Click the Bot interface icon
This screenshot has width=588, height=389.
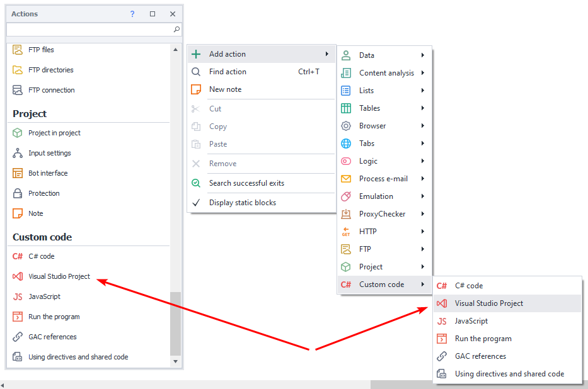(18, 173)
